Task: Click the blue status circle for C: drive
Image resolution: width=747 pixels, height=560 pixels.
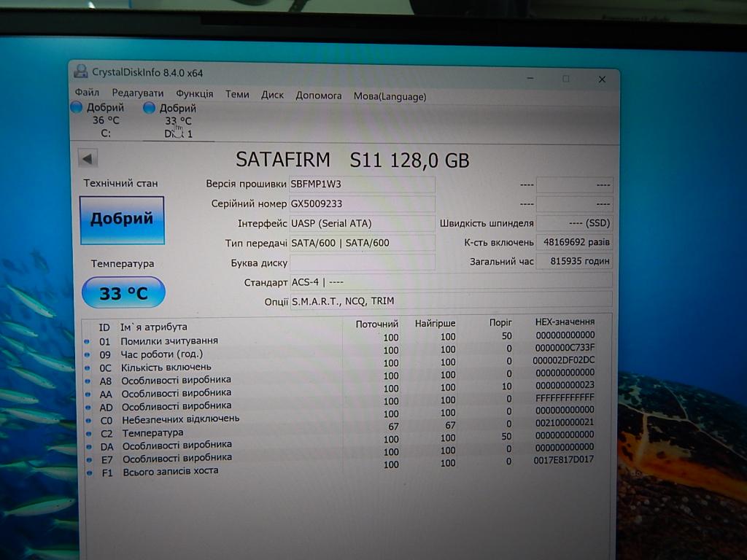Action: [x=76, y=107]
